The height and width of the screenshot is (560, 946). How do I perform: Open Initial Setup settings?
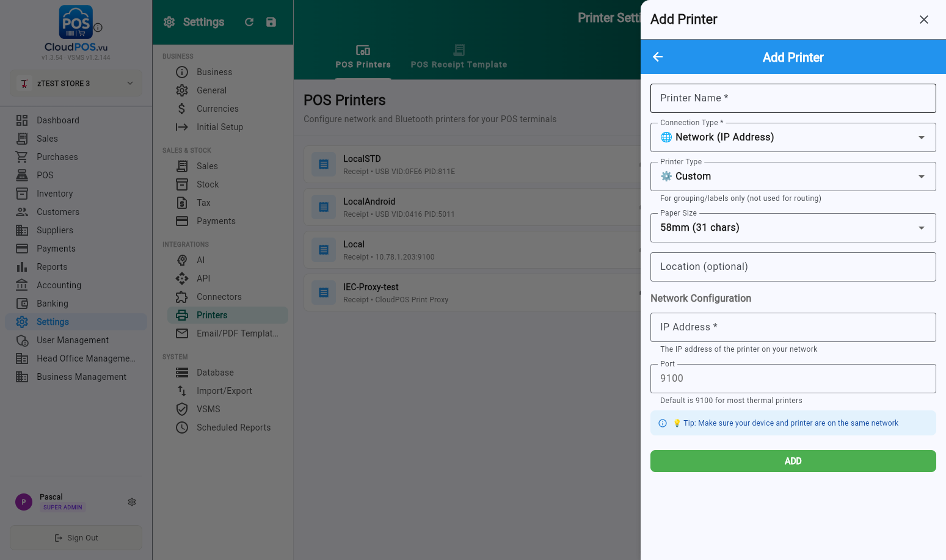click(227, 127)
